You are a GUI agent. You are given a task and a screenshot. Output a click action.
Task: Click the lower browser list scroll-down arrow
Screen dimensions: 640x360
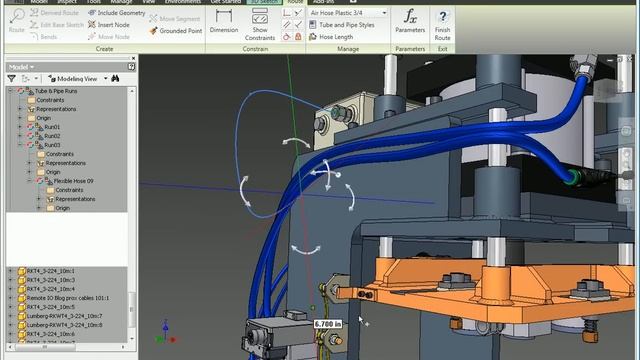pyautogui.click(x=131, y=339)
